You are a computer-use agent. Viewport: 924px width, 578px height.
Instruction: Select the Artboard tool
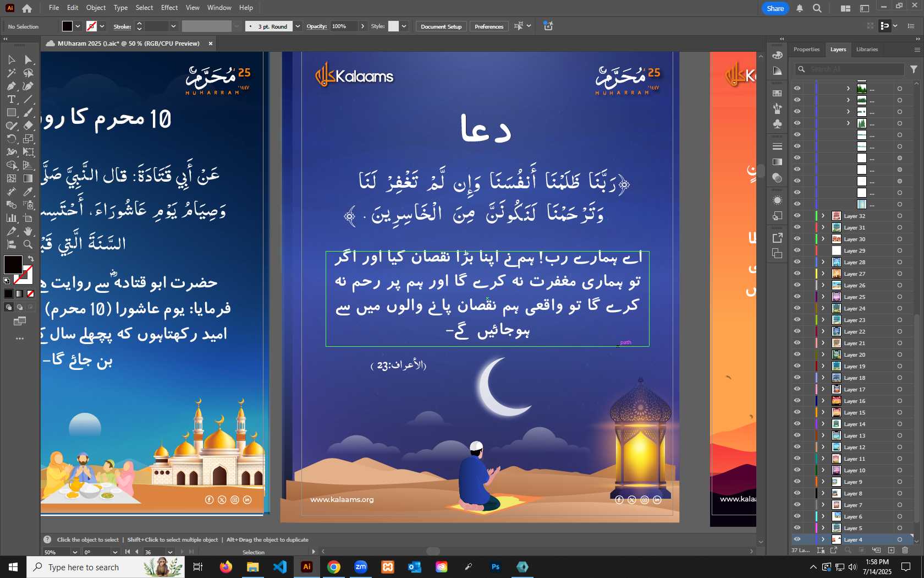point(29,218)
